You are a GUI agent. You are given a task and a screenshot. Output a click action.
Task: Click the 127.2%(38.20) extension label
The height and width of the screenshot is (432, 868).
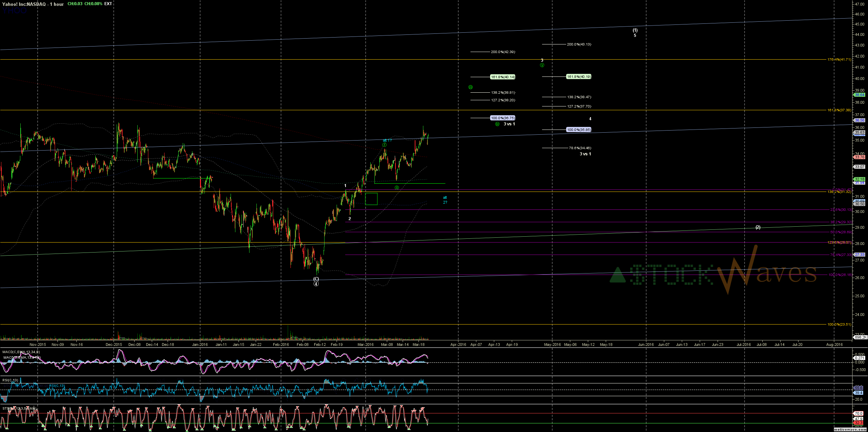[503, 100]
